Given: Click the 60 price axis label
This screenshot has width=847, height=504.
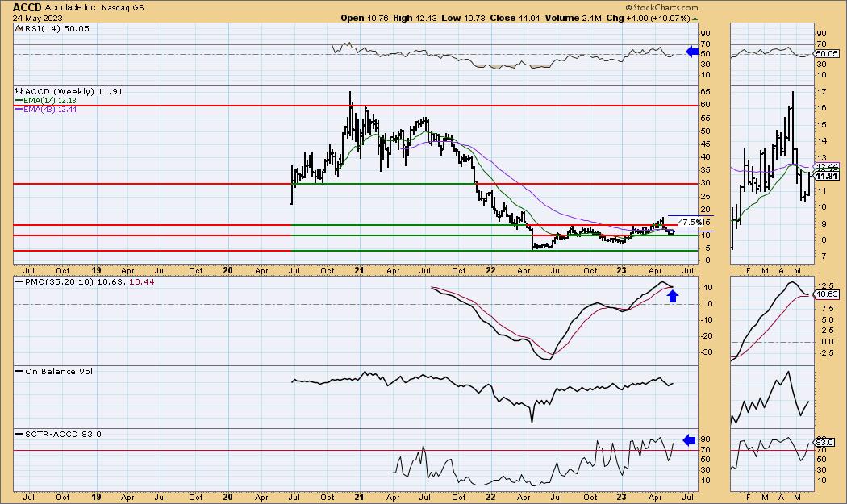Looking at the screenshot, I should point(705,105).
